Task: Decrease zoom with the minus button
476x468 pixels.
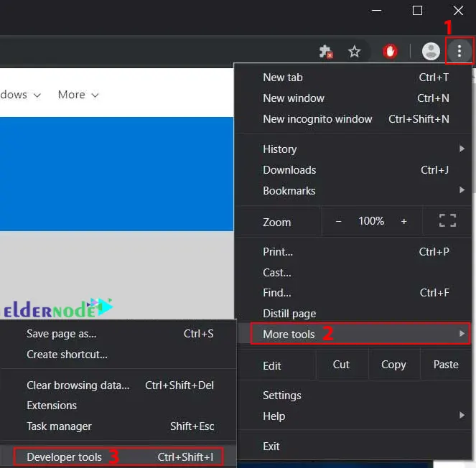Action: [338, 221]
